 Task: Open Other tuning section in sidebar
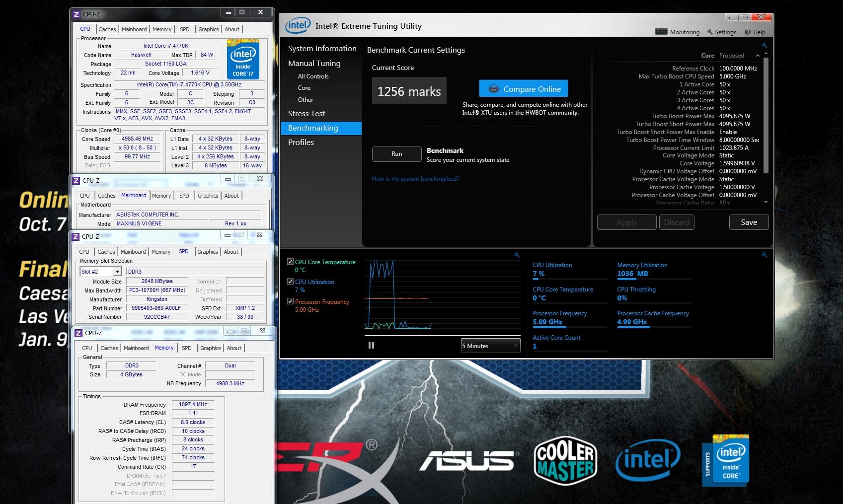point(306,100)
